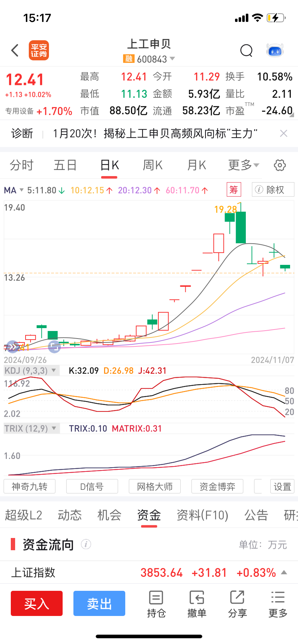Tap the double-arrow expand icon on chart
Screen dimensions: 298x644
pyautogui.click(x=13, y=347)
